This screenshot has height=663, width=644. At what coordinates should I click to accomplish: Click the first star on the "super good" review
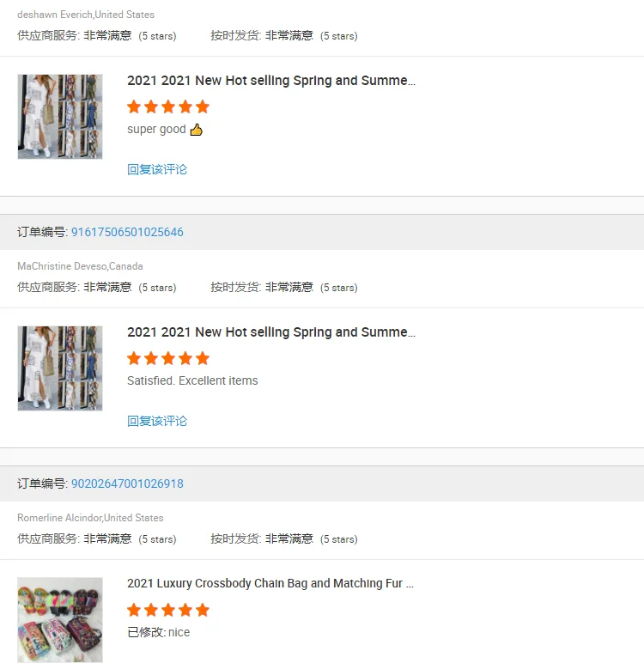[134, 107]
